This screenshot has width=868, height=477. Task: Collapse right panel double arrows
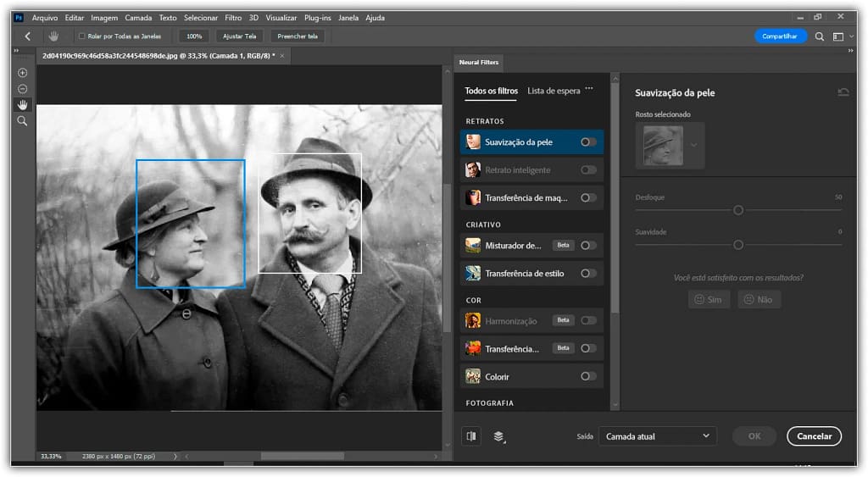(x=851, y=51)
